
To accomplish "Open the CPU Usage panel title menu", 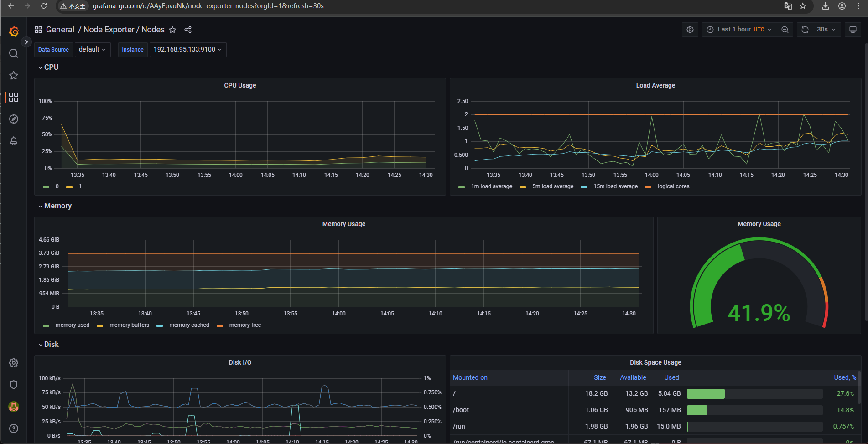I will click(240, 85).
